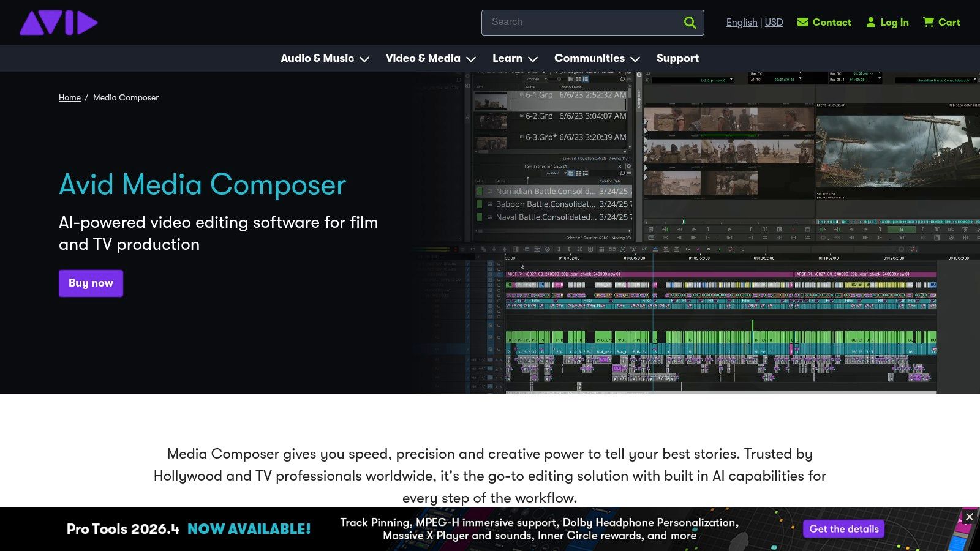Open the Support menu item
This screenshot has width=980, height=551.
click(677, 58)
